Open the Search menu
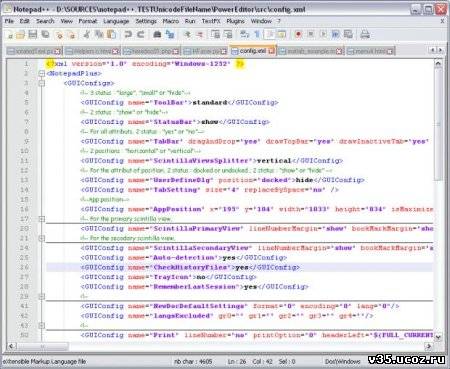Screen dimensions: 450x369 tap(45, 21)
